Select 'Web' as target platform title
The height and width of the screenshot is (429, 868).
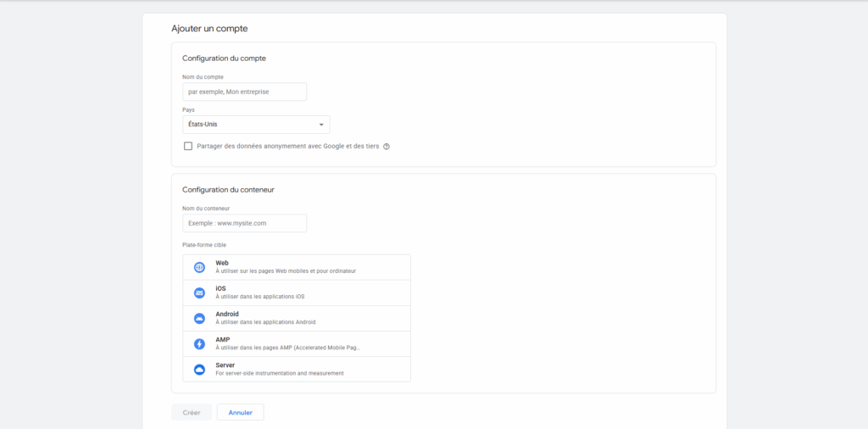[x=222, y=264]
